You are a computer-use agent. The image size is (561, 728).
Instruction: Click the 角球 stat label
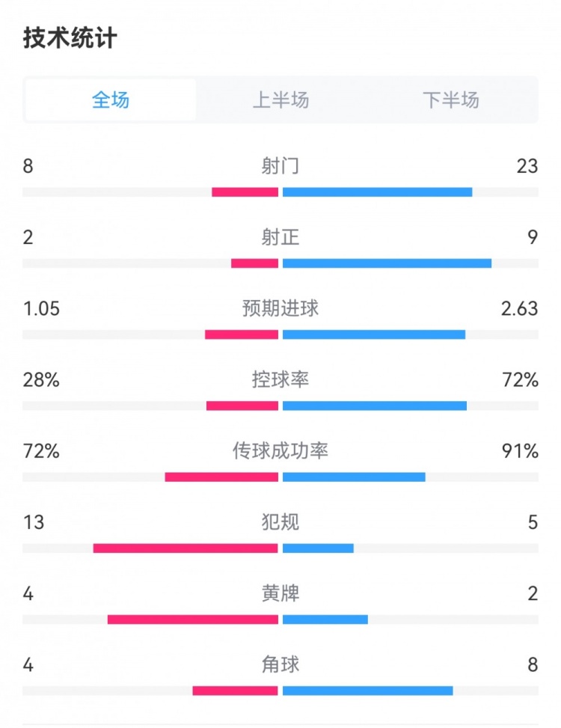[280, 664]
